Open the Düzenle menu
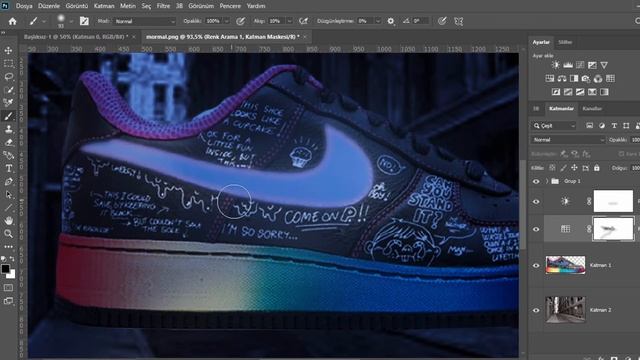Screen dimensions: 640x360 [x=49, y=6]
